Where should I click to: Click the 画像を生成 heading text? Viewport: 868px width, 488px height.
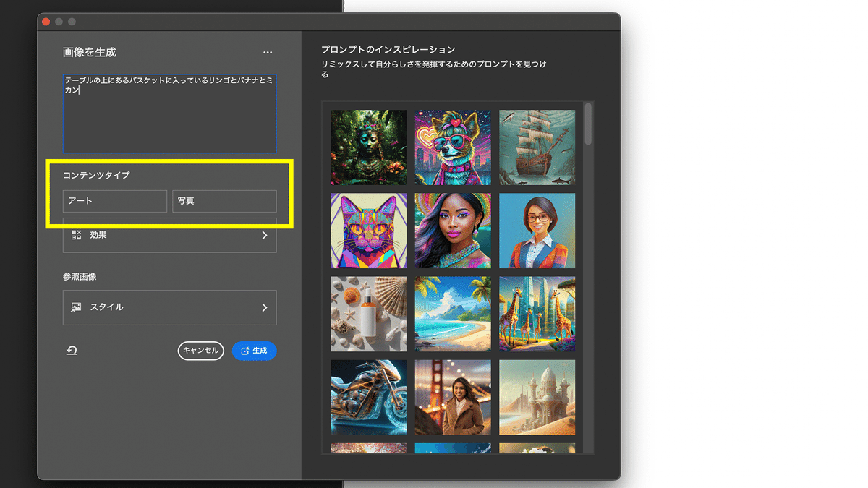pyautogui.click(x=90, y=52)
